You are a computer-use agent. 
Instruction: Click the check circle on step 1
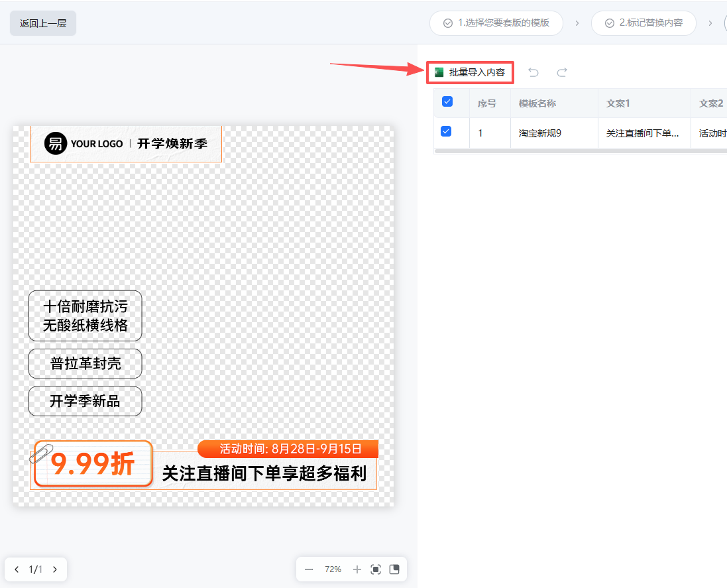(447, 23)
